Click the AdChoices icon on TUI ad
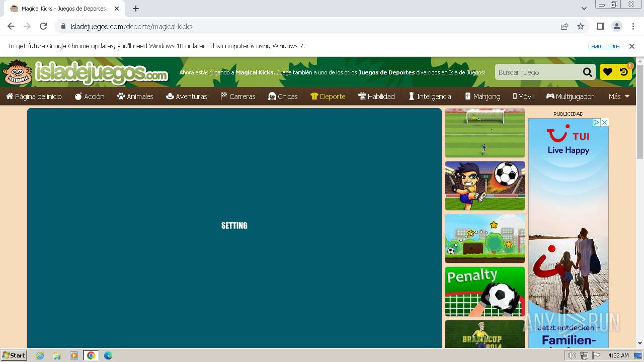The height and width of the screenshot is (362, 644). tap(596, 122)
